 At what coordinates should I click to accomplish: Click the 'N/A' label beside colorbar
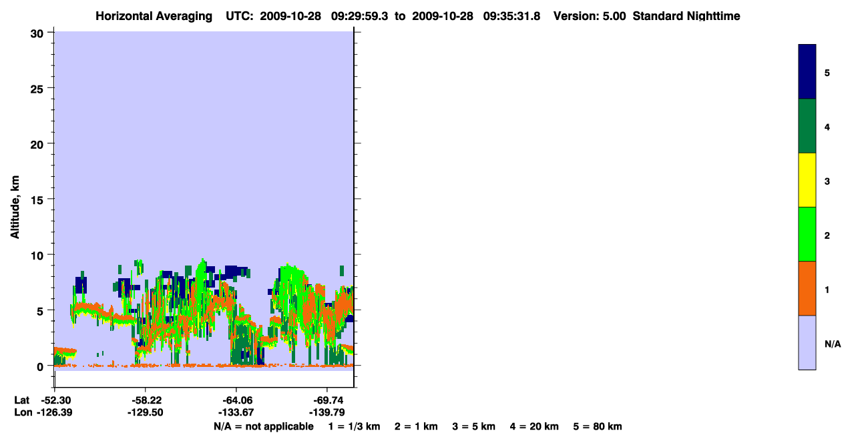pos(832,344)
